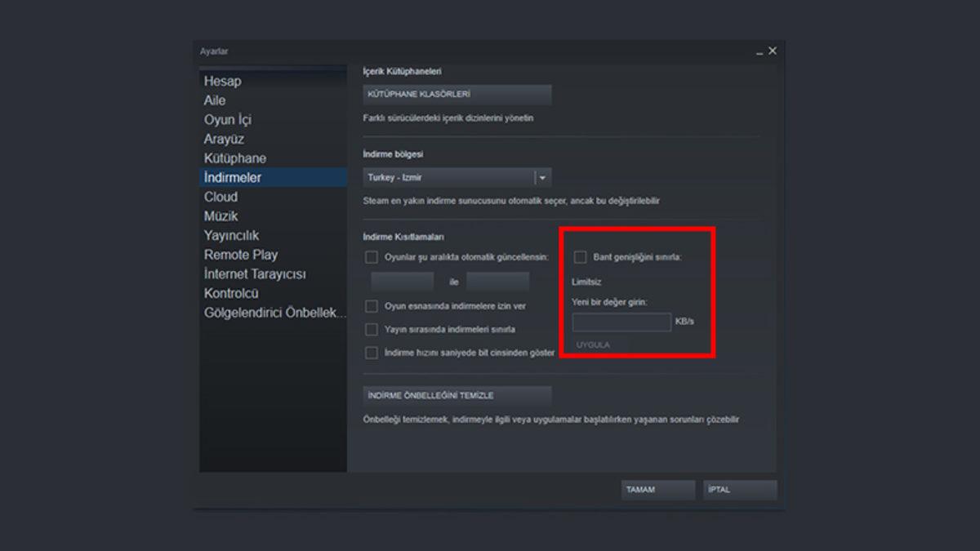Viewport: 980px width, 551px height.
Task: Open the Turkey - Izmir download region dropdown
Action: (x=541, y=176)
